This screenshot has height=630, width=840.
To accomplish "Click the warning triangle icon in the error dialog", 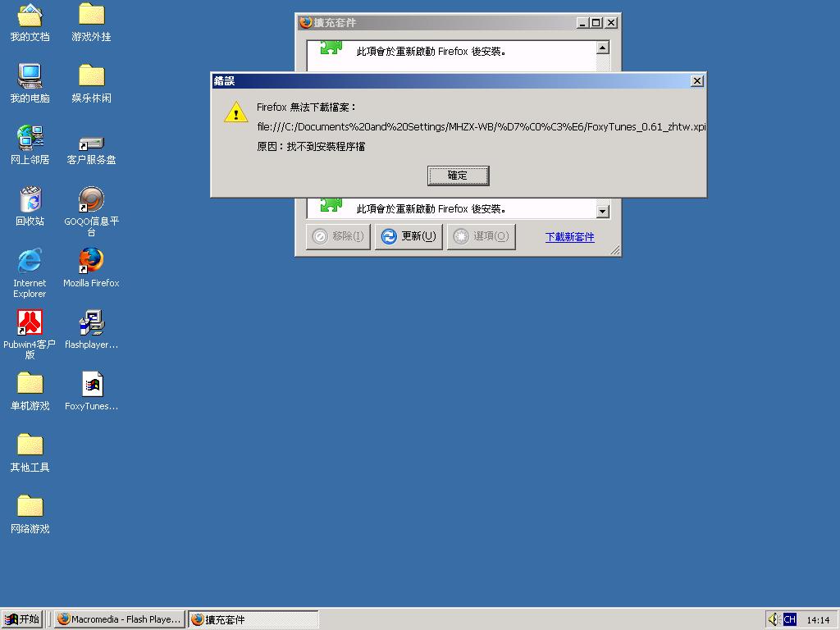I will coord(235,112).
